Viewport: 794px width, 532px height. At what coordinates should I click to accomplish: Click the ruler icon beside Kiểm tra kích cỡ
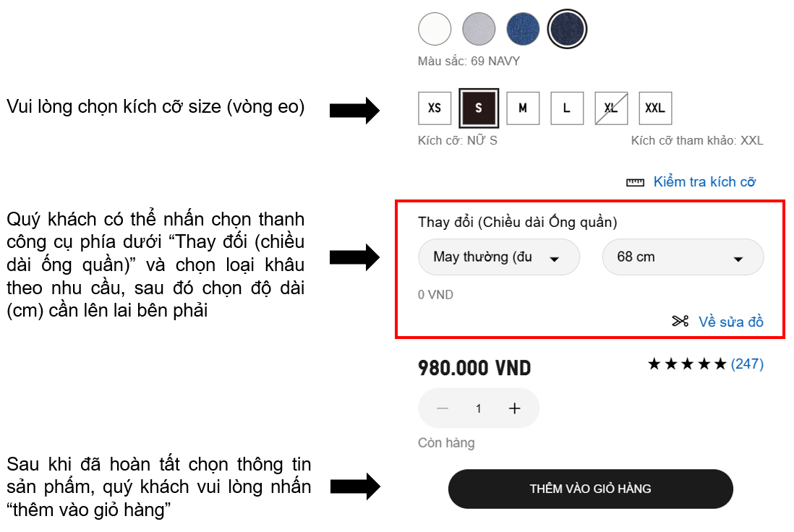(x=635, y=182)
